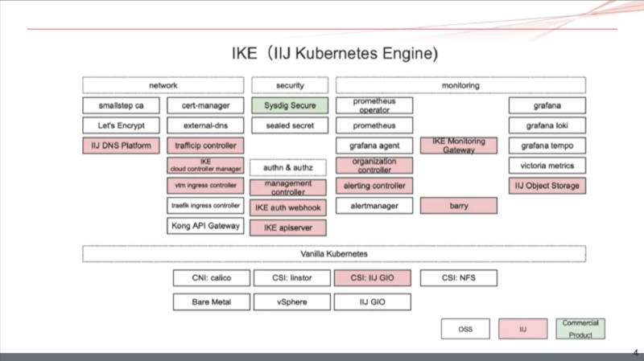Click the 'CSI: linstor' box
The width and height of the screenshot is (644, 361).
coord(292,277)
